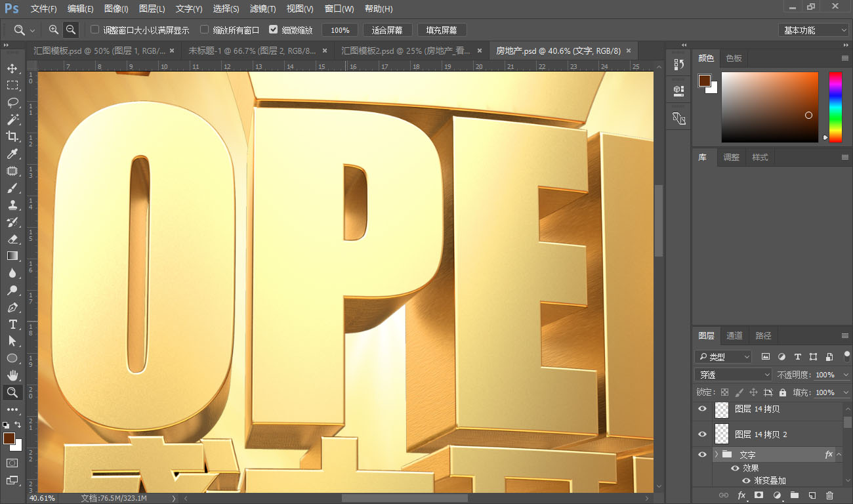Click the foreground color swatch in toolbox
The width and height of the screenshot is (853, 504).
[x=9, y=438]
